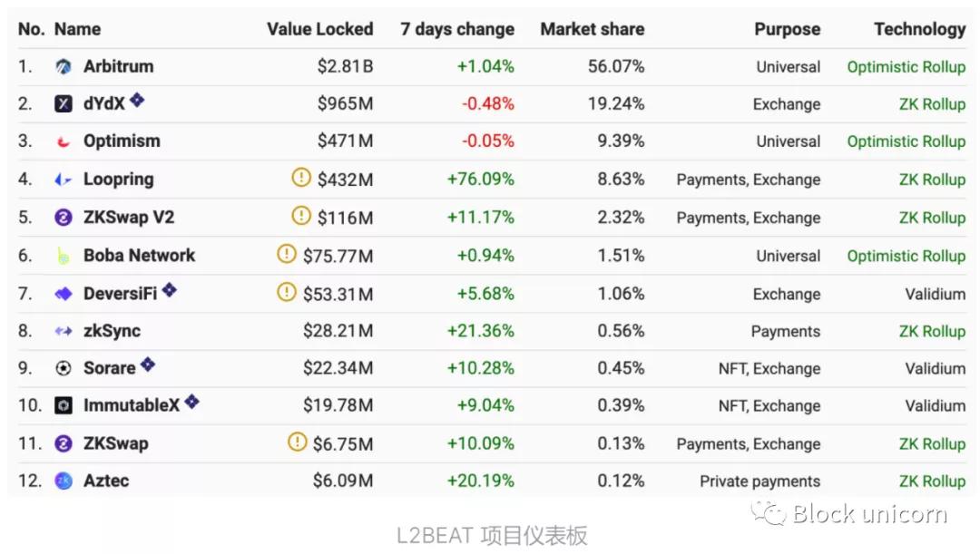
Task: Click the ZK Rollup label for dYdX
Action: click(933, 103)
